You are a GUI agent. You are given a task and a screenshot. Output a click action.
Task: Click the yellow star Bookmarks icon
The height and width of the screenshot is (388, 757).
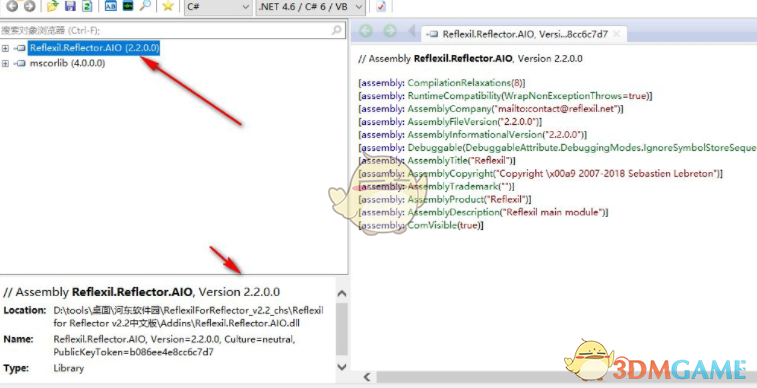168,6
